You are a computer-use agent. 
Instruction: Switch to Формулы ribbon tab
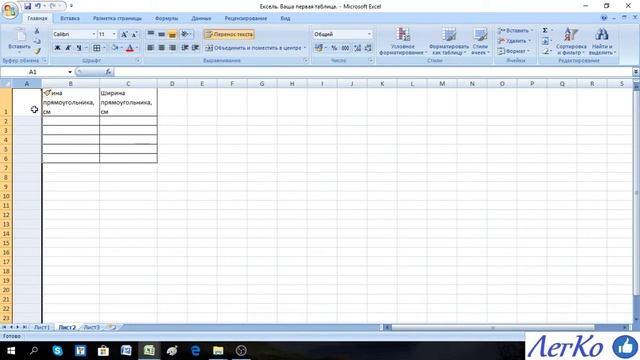click(166, 18)
